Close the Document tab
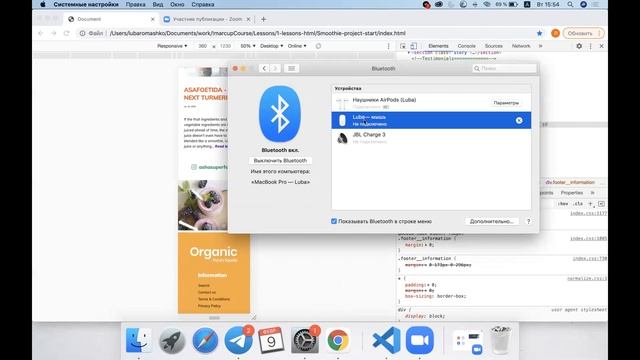 point(153,19)
